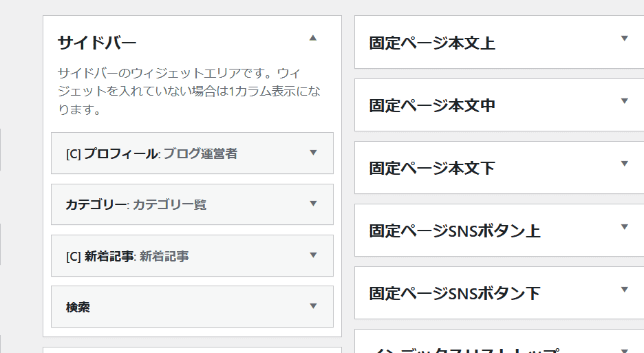Expand the プロフィール widget via its arrow

click(313, 153)
